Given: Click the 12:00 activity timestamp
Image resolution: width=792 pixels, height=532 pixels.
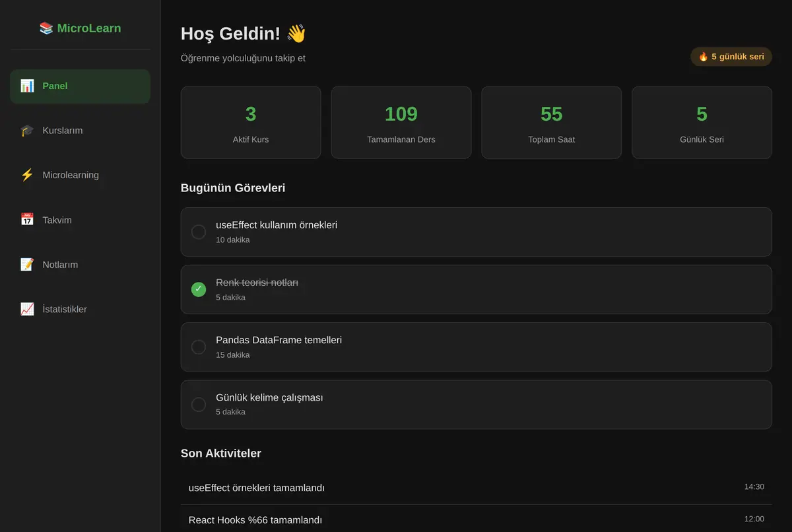Looking at the screenshot, I should tap(754, 519).
